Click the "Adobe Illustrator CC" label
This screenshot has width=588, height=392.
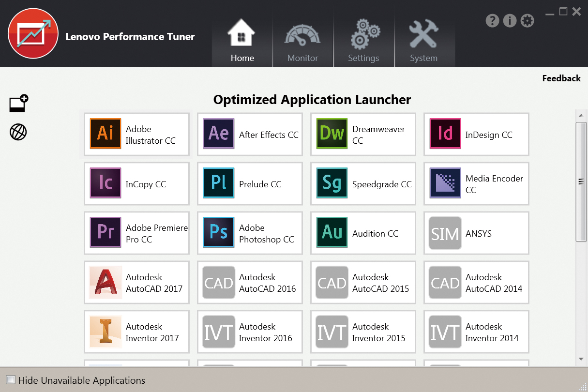coord(151,135)
